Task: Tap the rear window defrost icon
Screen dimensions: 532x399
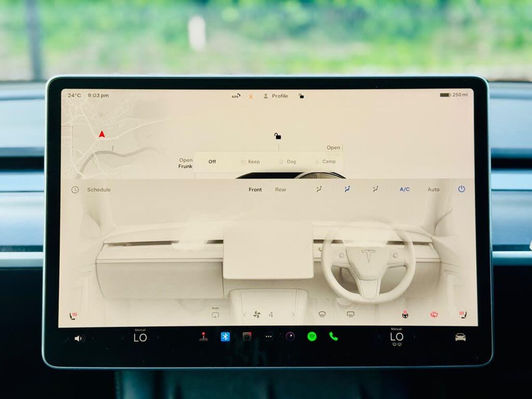Action: 351,314
